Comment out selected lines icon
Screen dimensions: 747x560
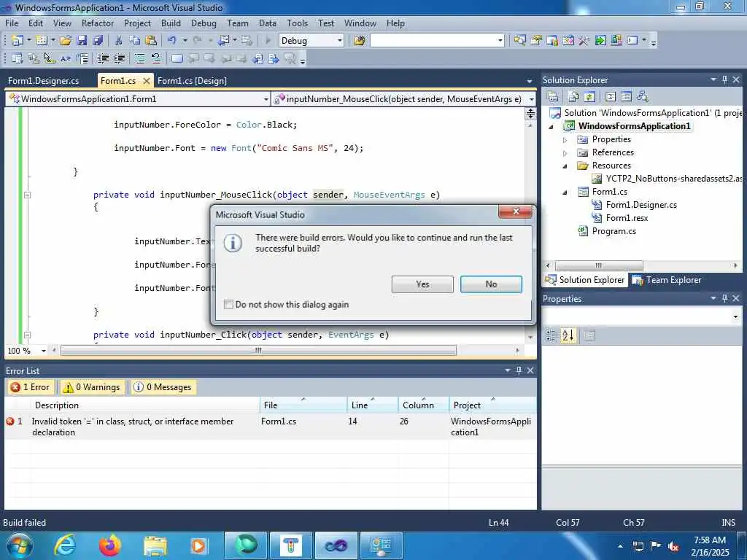(139, 58)
